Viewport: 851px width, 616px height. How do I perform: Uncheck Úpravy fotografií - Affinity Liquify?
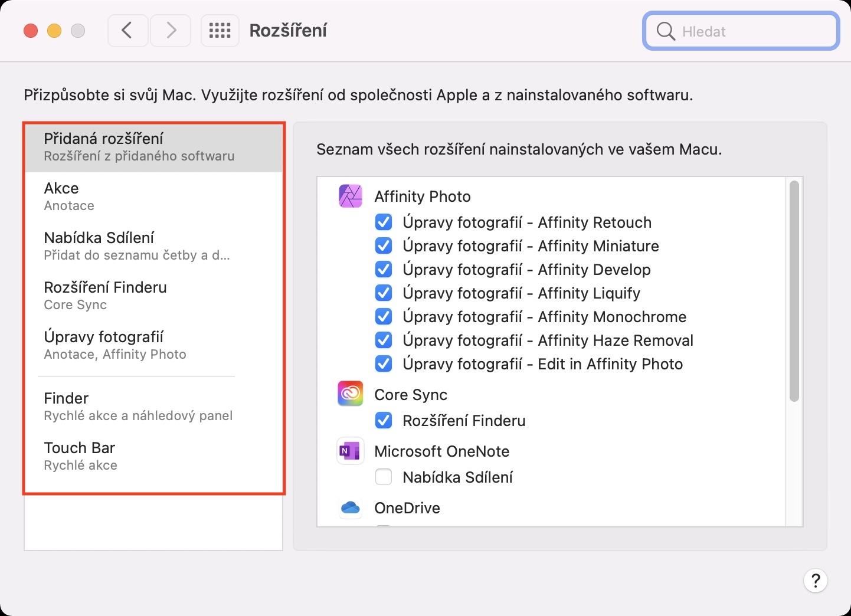384,293
